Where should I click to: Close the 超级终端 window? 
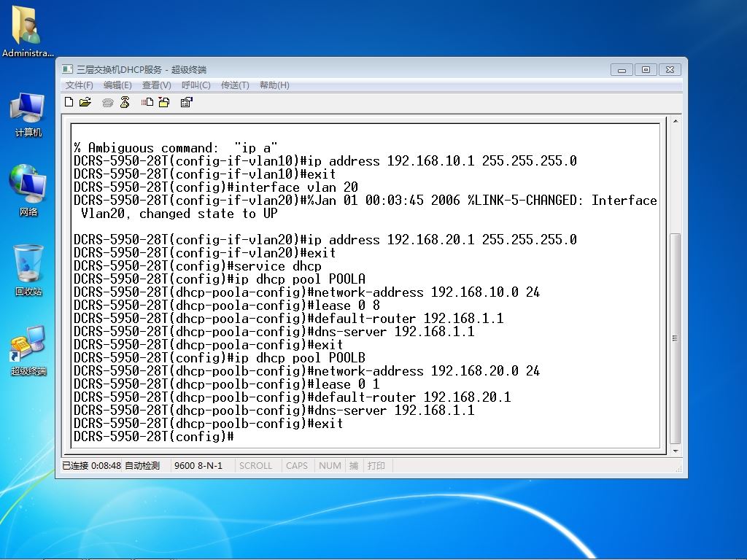670,70
